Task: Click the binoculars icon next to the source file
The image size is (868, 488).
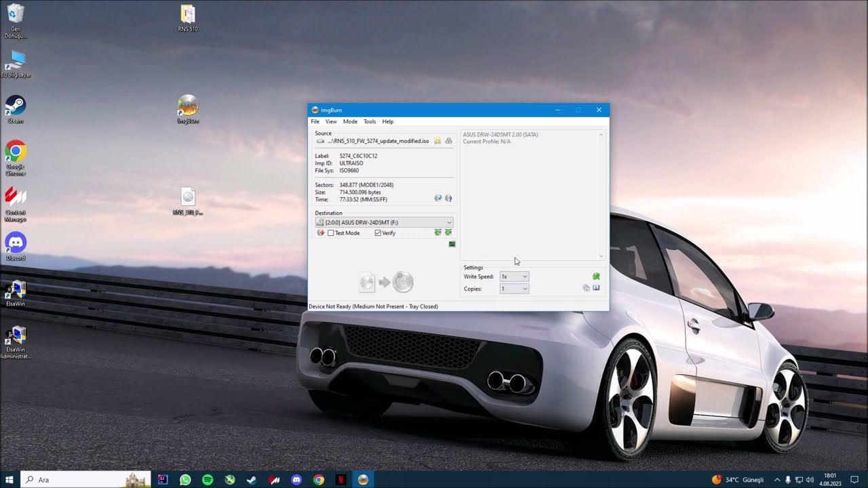Action: (x=448, y=141)
